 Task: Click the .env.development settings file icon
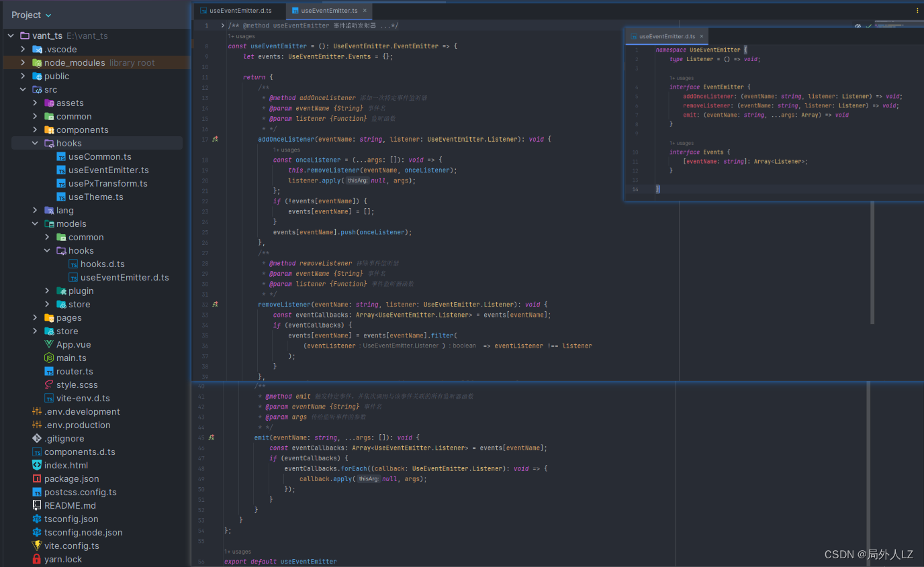click(37, 411)
